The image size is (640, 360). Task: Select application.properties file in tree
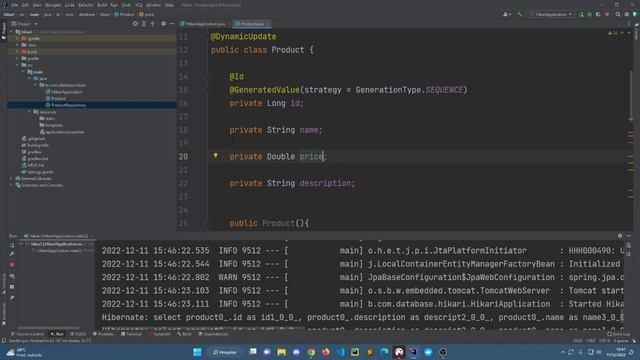pos(62,132)
